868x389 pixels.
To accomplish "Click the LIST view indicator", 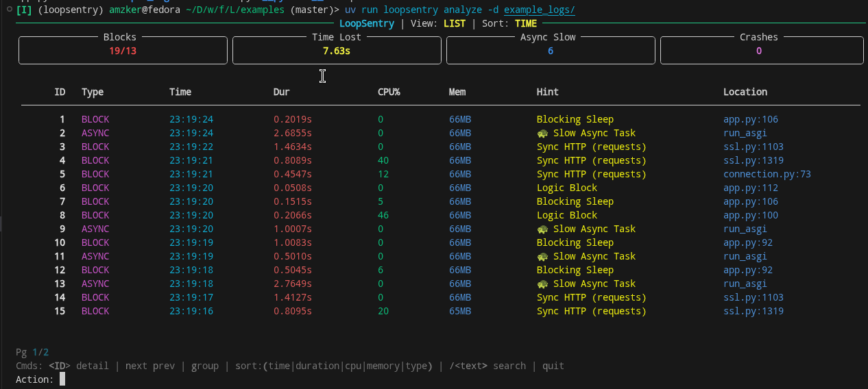I will pyautogui.click(x=455, y=23).
